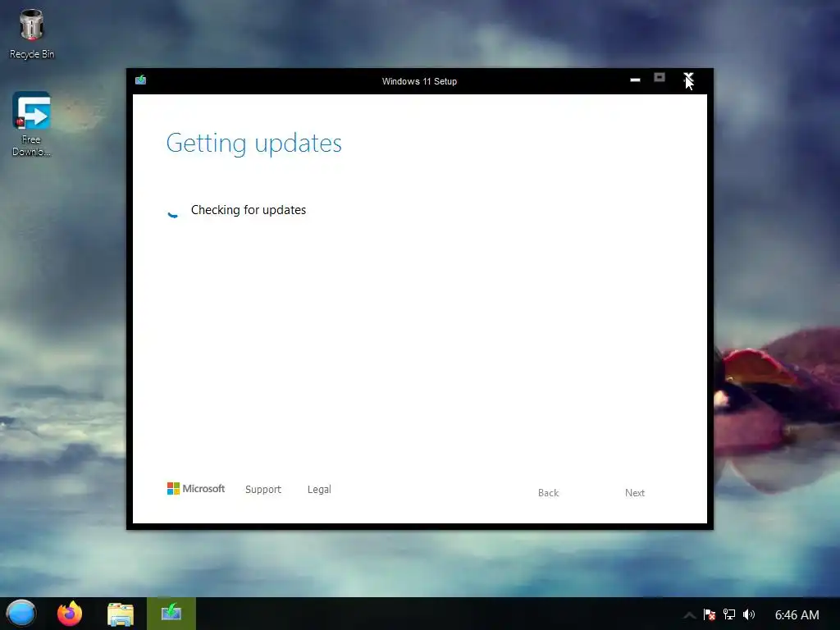
Task: Open the volume speaker tray icon
Action: tap(749, 614)
